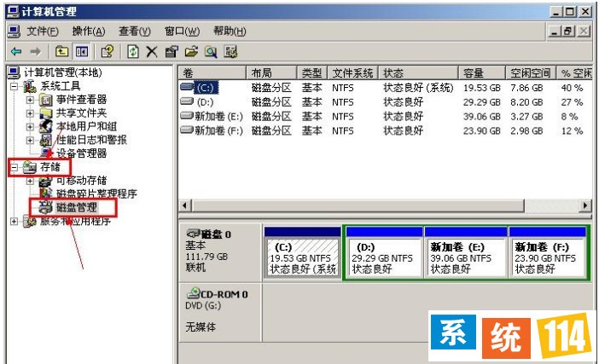Click the Forward arrow toolbar icon

tap(36, 51)
